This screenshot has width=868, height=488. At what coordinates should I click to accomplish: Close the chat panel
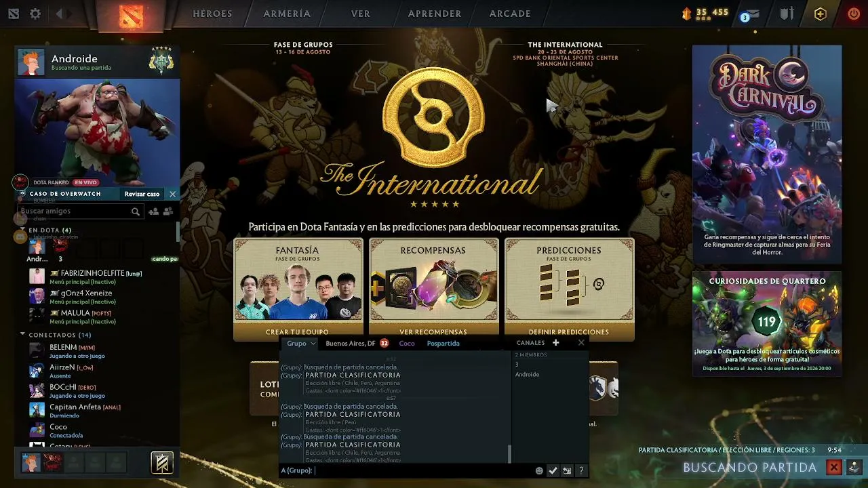pos(581,343)
